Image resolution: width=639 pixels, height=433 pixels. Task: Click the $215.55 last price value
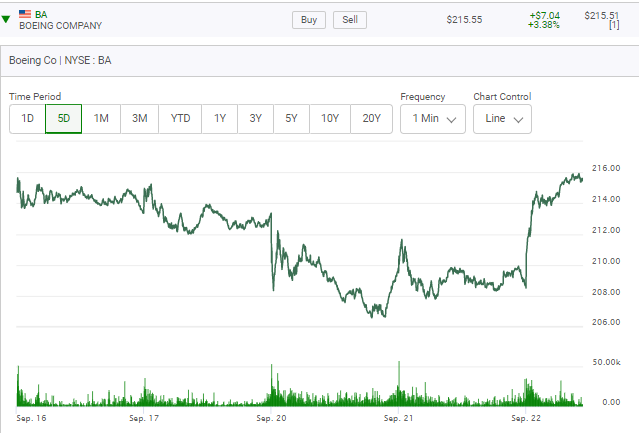point(464,20)
